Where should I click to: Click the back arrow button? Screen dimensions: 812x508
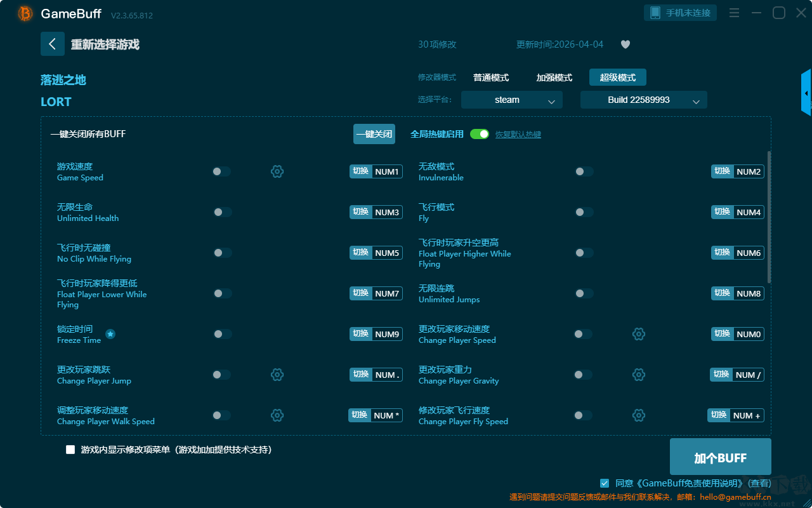53,44
